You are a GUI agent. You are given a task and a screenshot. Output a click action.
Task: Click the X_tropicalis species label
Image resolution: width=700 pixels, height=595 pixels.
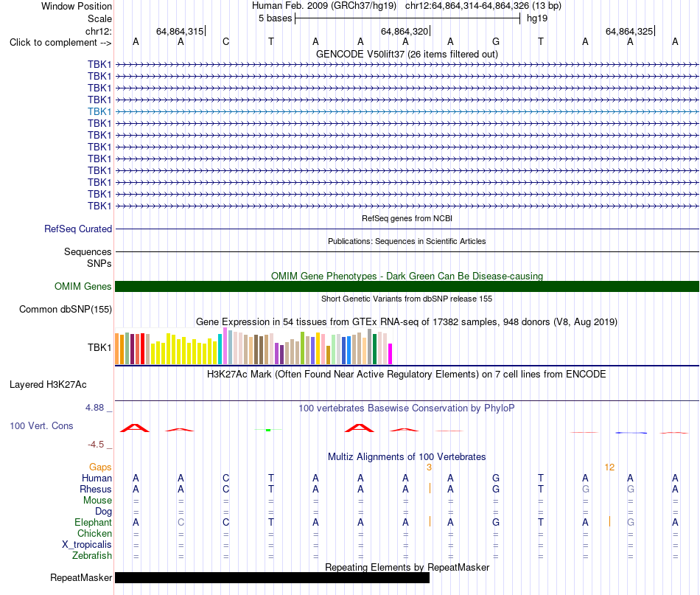pyautogui.click(x=87, y=545)
